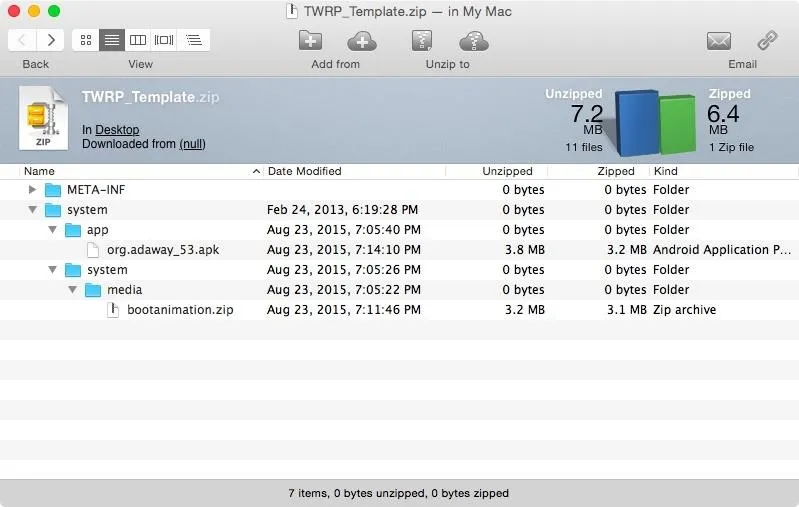Sort by Zipped size column
This screenshot has height=507, width=799.
(599, 171)
